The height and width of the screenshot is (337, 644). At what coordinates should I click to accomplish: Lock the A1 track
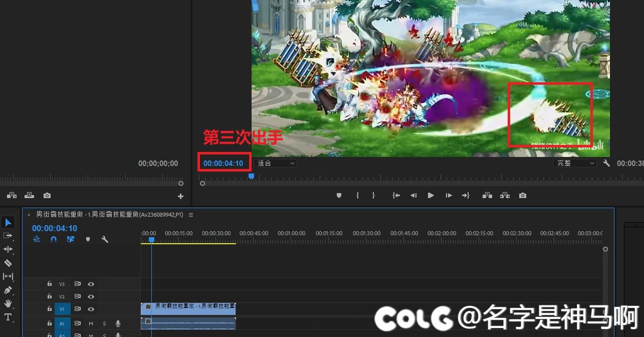49,323
